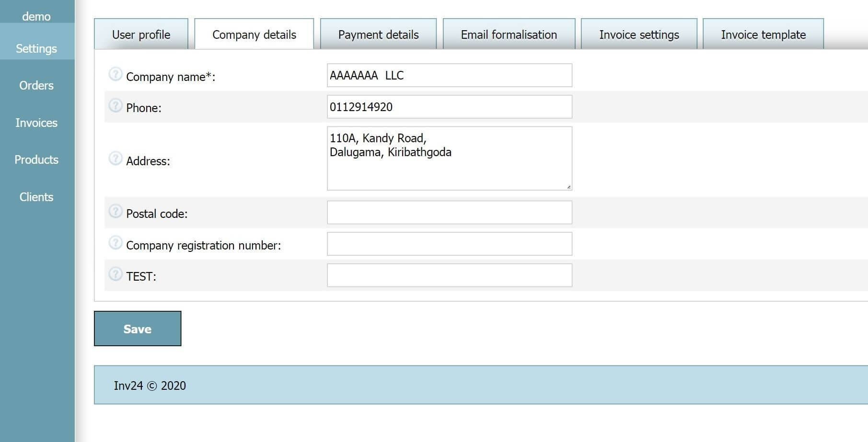
Task: Click the Inv24 © 2020 footer text
Action: (x=150, y=385)
